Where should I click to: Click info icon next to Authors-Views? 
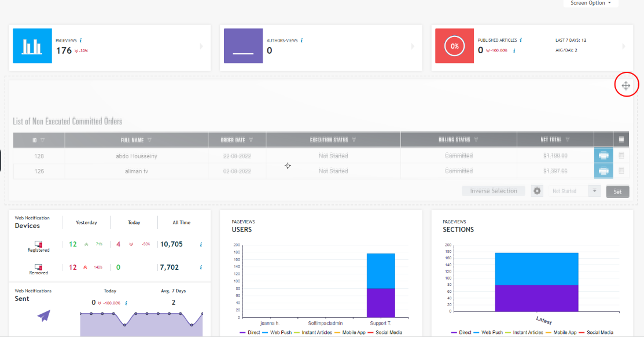[x=301, y=41]
